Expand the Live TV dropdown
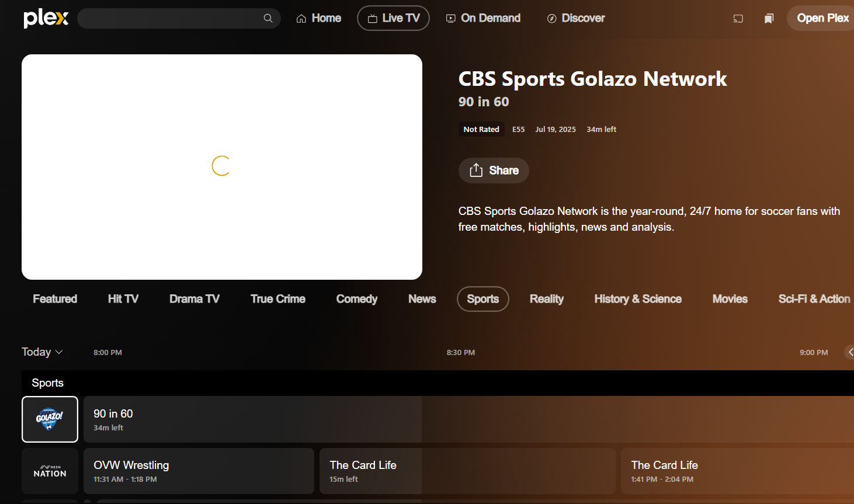Screen dimensions: 854x504 point(393,18)
